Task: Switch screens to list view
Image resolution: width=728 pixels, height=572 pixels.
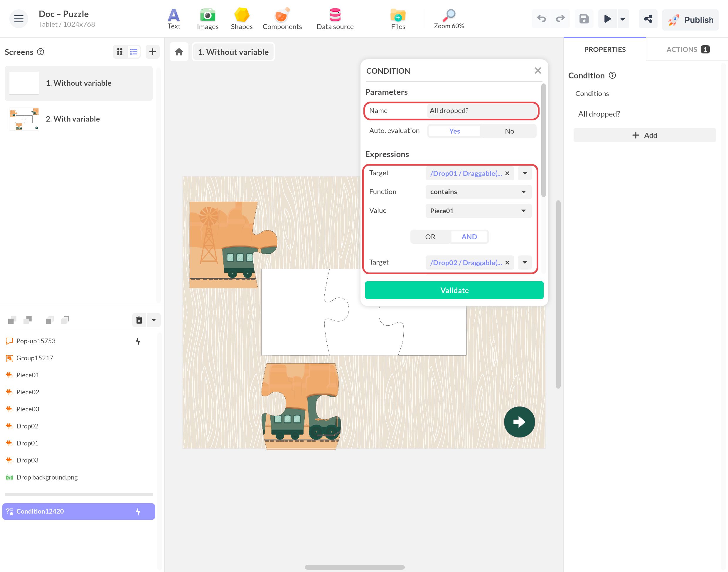Action: pyautogui.click(x=134, y=52)
